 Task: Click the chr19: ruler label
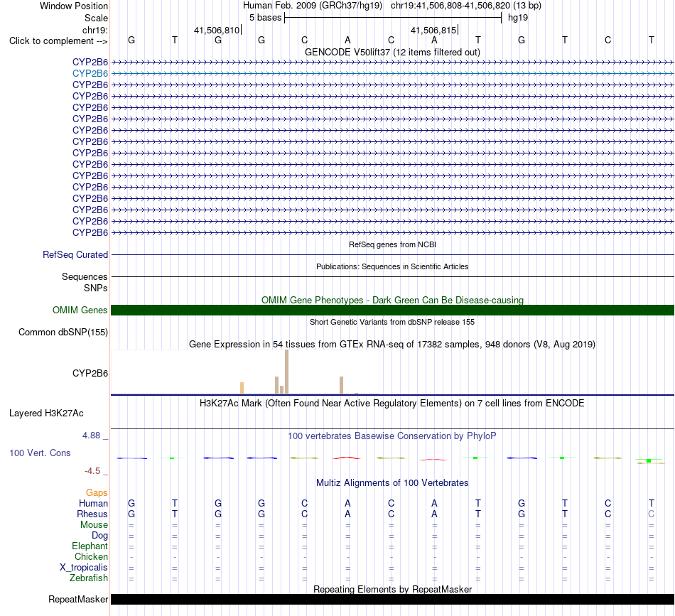[x=94, y=30]
